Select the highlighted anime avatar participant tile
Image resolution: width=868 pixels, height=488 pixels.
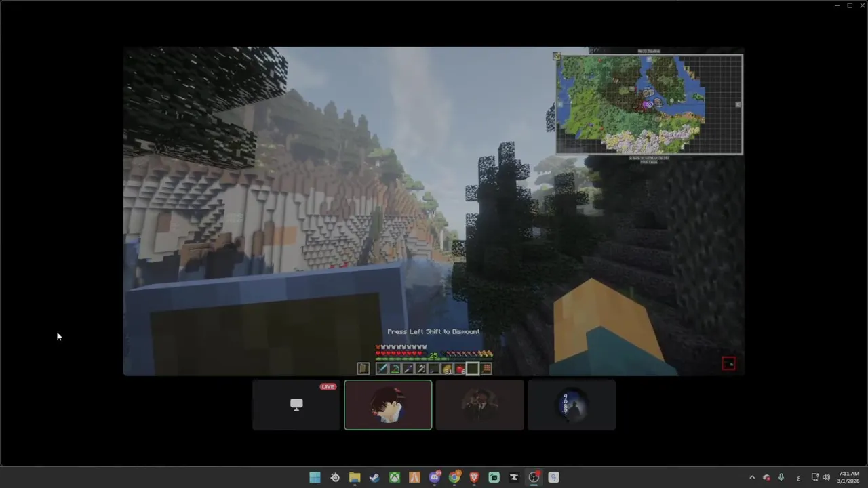click(x=388, y=405)
